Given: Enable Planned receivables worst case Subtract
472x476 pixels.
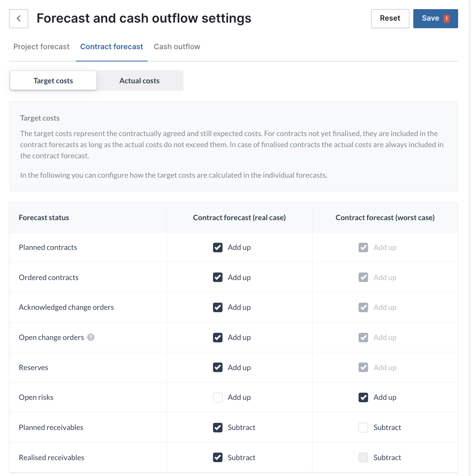Looking at the screenshot, I should coord(363,427).
